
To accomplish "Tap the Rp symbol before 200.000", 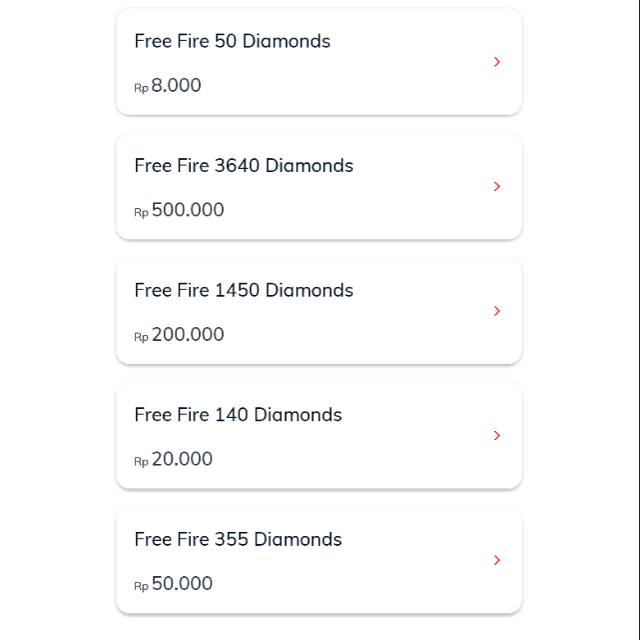I will tap(141, 337).
